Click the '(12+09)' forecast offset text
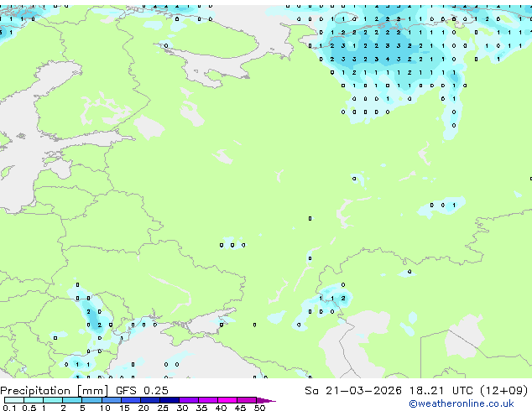Image resolution: width=532 pixels, height=411 pixels. click(504, 391)
